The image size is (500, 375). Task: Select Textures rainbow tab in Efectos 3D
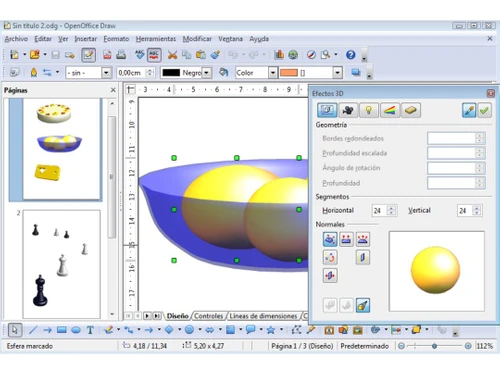[389, 110]
